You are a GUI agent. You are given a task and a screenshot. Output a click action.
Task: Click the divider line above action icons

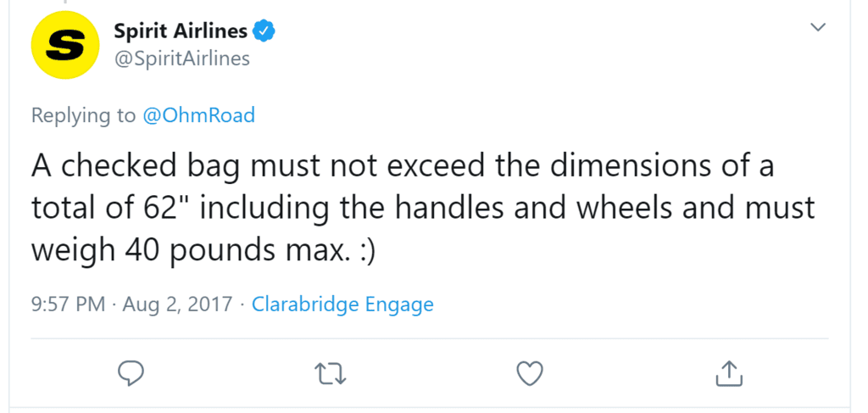coord(430,338)
